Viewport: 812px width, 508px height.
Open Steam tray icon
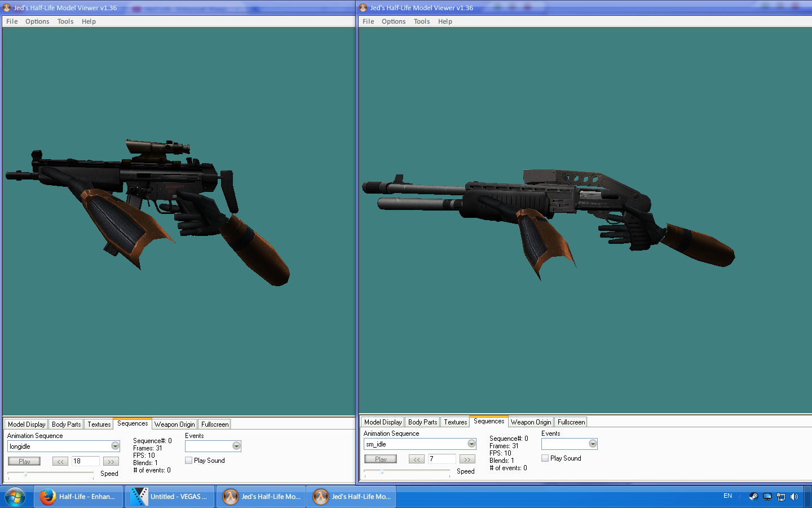click(x=753, y=497)
